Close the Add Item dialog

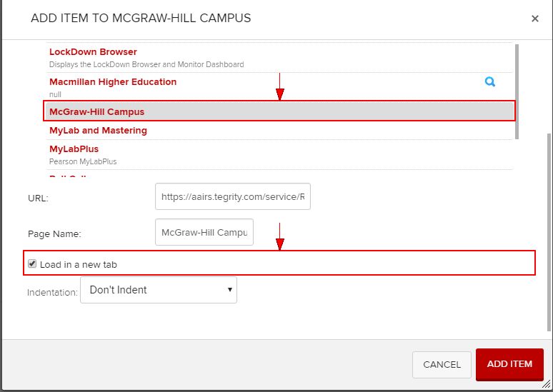534,19
